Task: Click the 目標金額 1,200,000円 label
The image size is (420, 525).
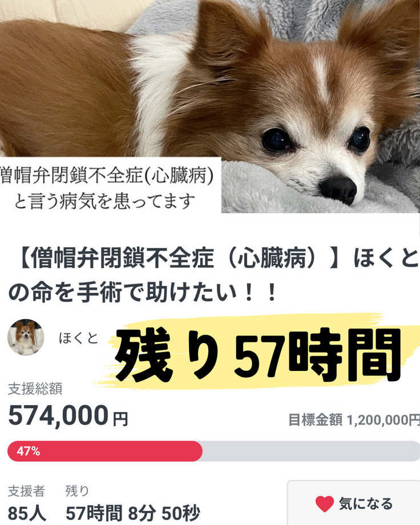Action: (x=354, y=420)
